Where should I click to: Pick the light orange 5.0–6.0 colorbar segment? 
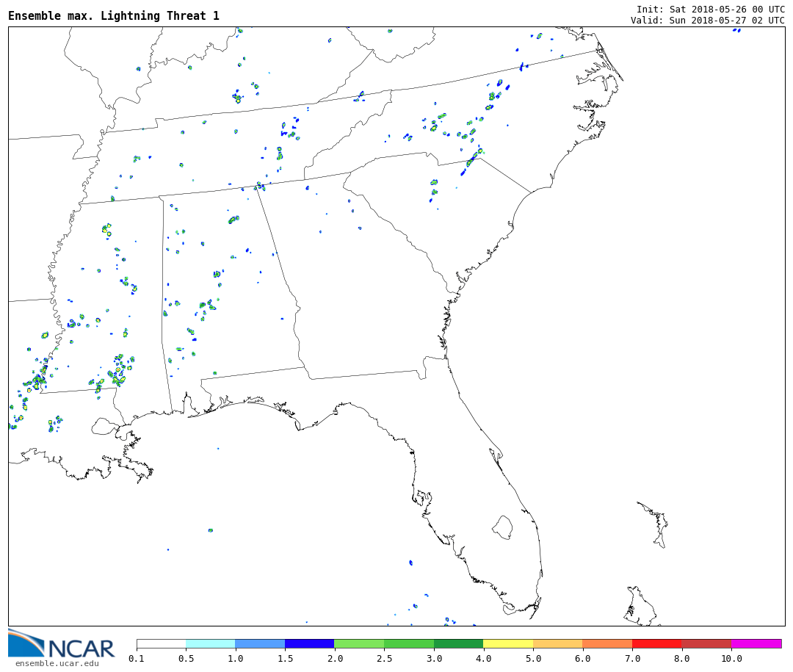pos(558,643)
